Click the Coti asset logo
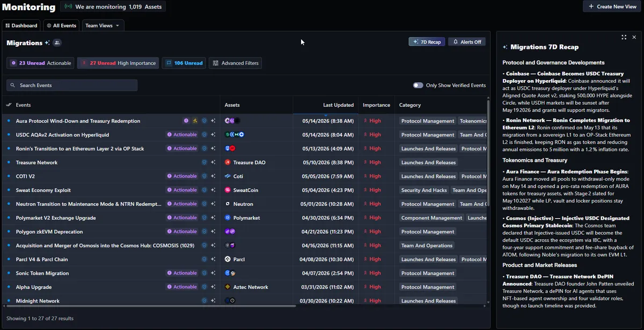This screenshot has width=644, height=330. (228, 176)
